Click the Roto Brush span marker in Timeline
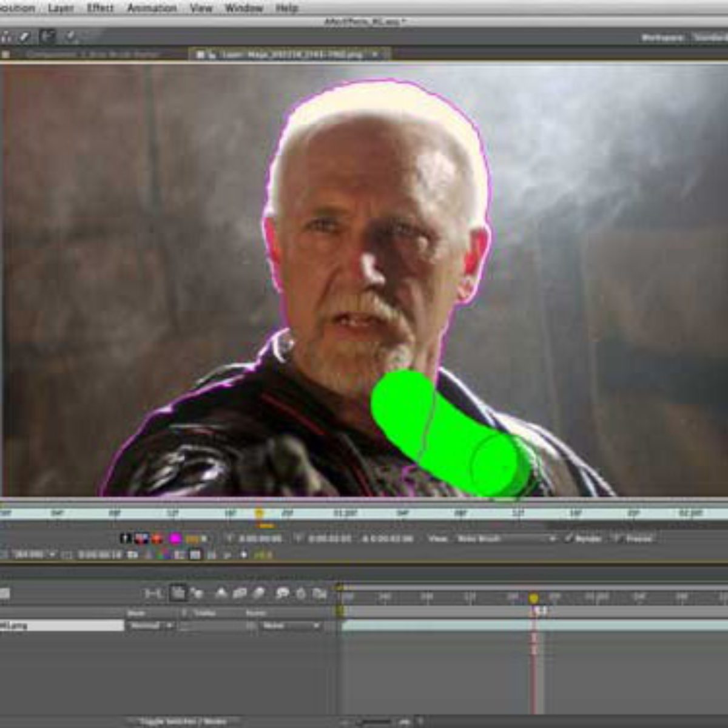The height and width of the screenshot is (728, 728). 540,611
